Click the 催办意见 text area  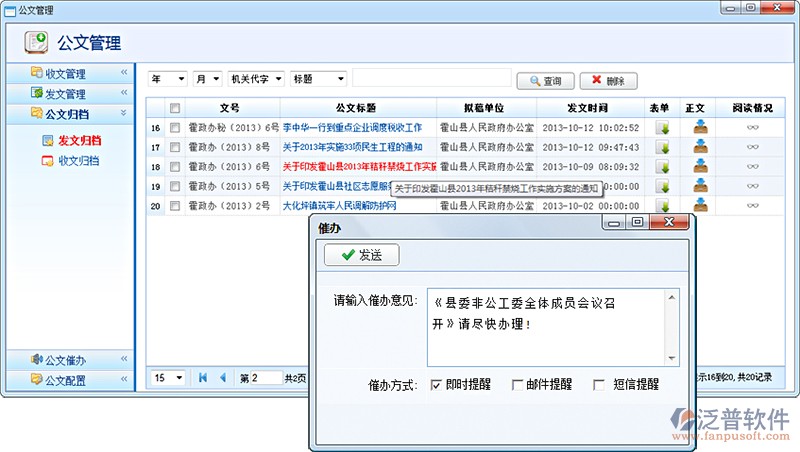pos(552,328)
